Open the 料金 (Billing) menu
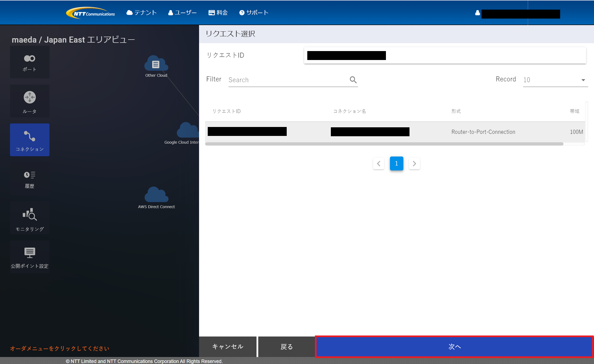 point(218,13)
